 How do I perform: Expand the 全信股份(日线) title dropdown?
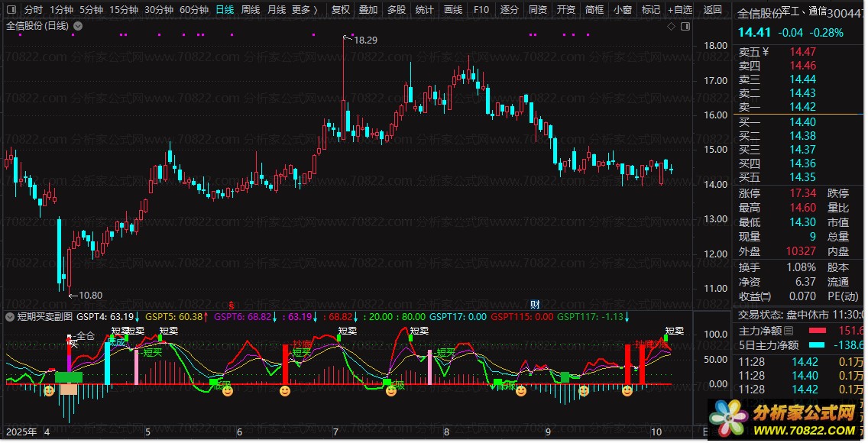(x=78, y=26)
